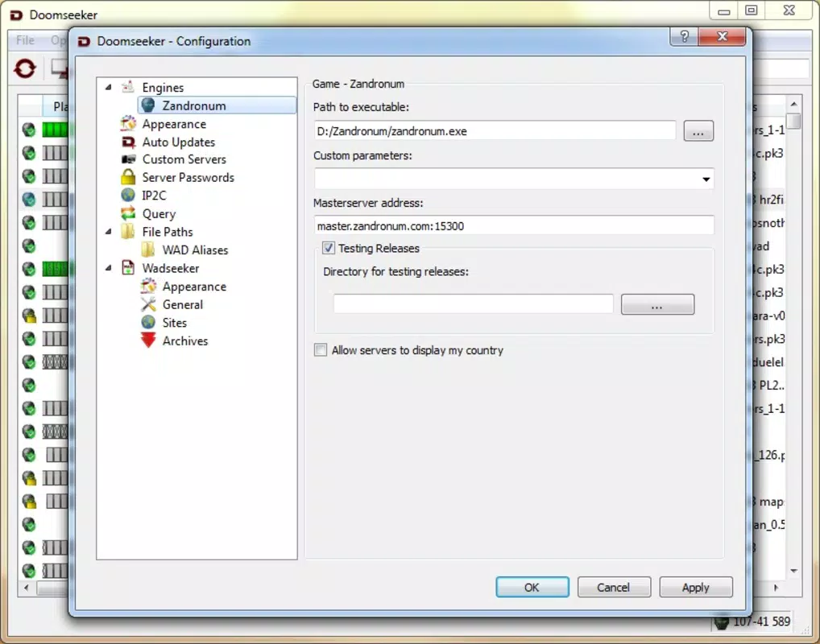Click the Path to executable field

coord(495,130)
